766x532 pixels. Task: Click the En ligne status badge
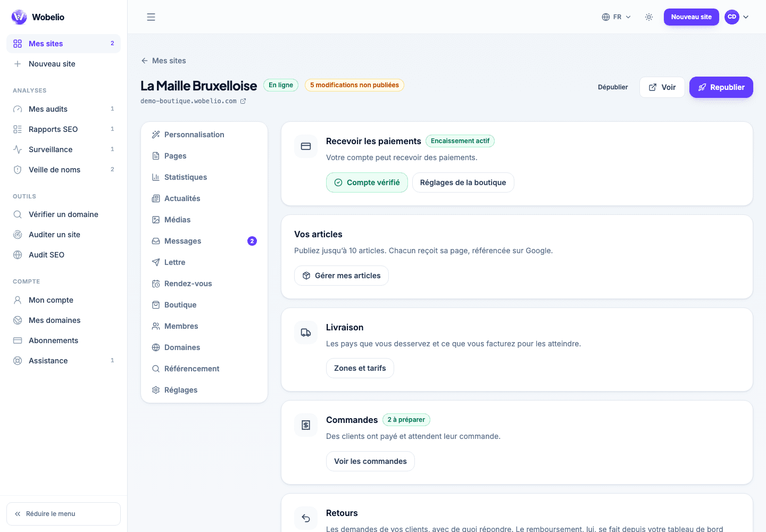[x=281, y=85]
